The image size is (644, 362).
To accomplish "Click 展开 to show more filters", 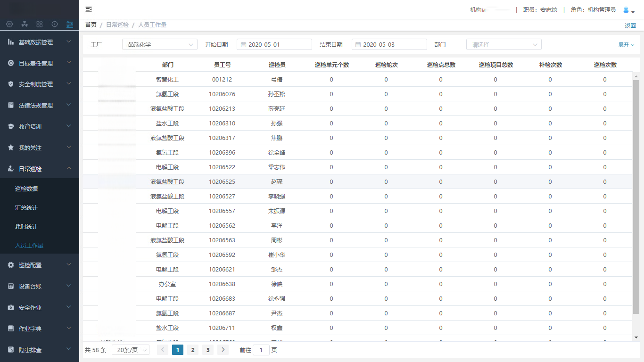I will click(626, 45).
